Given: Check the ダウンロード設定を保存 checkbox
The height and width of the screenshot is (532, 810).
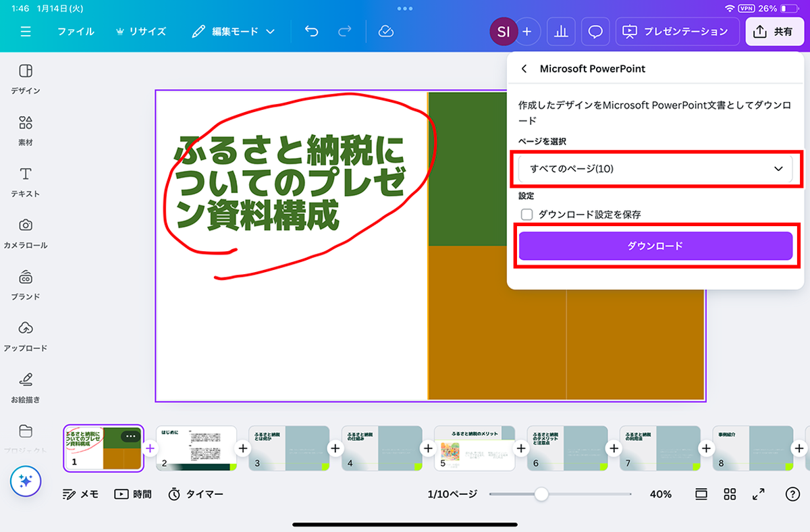Looking at the screenshot, I should pyautogui.click(x=527, y=214).
